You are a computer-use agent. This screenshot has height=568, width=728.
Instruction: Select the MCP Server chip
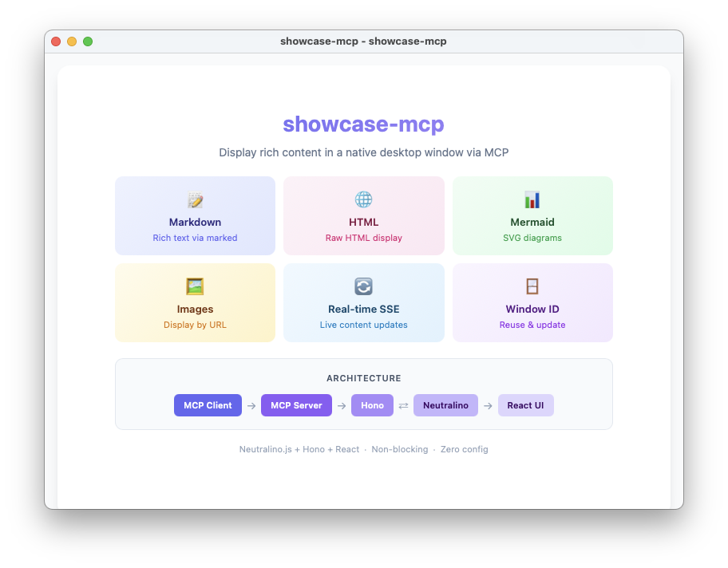[296, 405]
